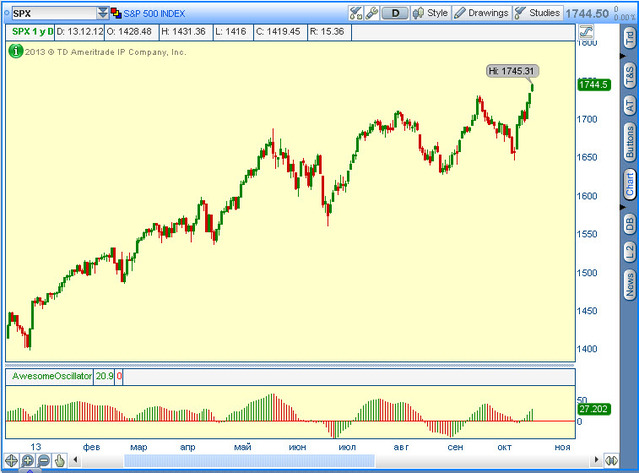This screenshot has width=639, height=473.
Task: Click the price axis scale icon
Action: 586,31
